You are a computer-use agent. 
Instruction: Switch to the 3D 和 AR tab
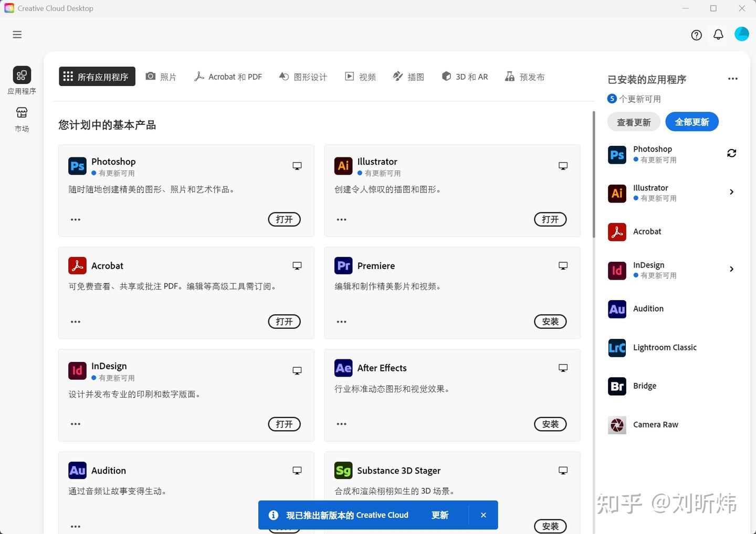click(465, 77)
